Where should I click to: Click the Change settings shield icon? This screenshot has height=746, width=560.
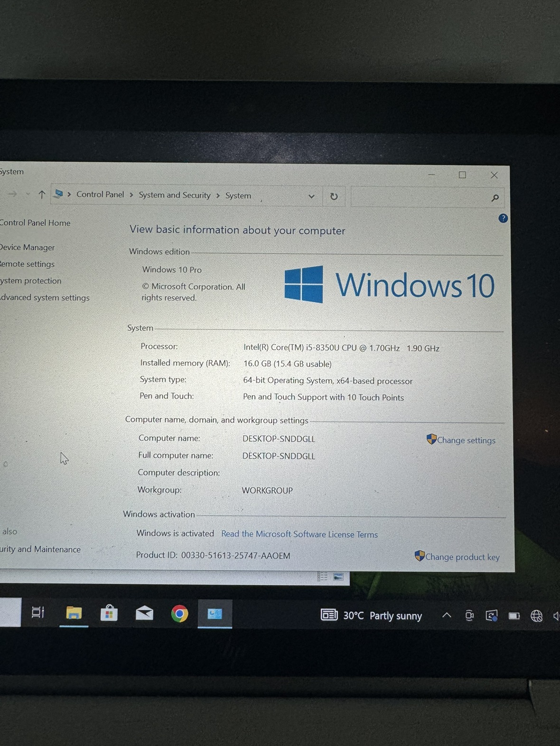(x=431, y=439)
